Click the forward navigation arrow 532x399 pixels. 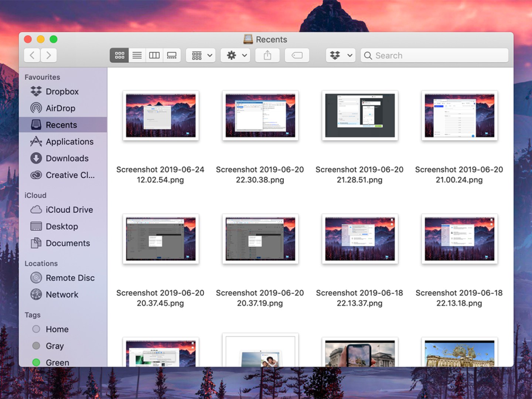click(49, 55)
